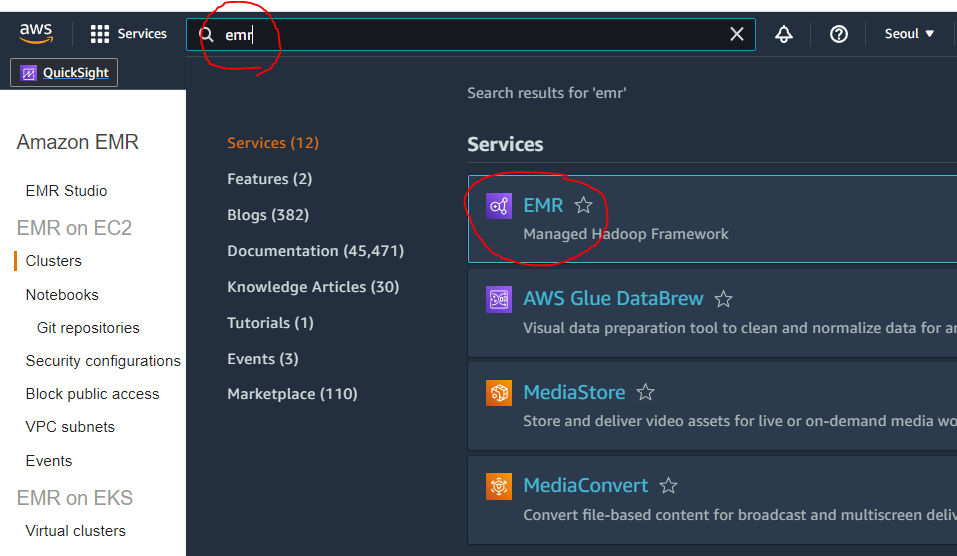This screenshot has width=957, height=556.
Task: Open Block public access in sidebar
Action: click(92, 394)
